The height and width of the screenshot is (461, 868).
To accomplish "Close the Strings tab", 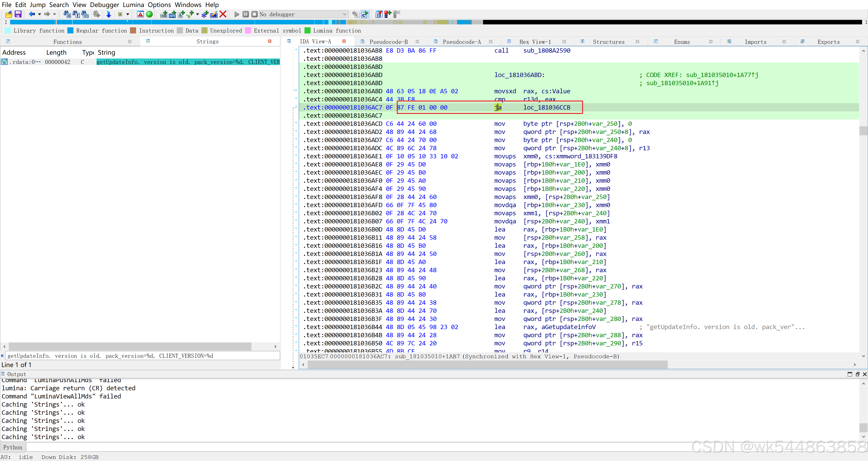I will (x=270, y=41).
